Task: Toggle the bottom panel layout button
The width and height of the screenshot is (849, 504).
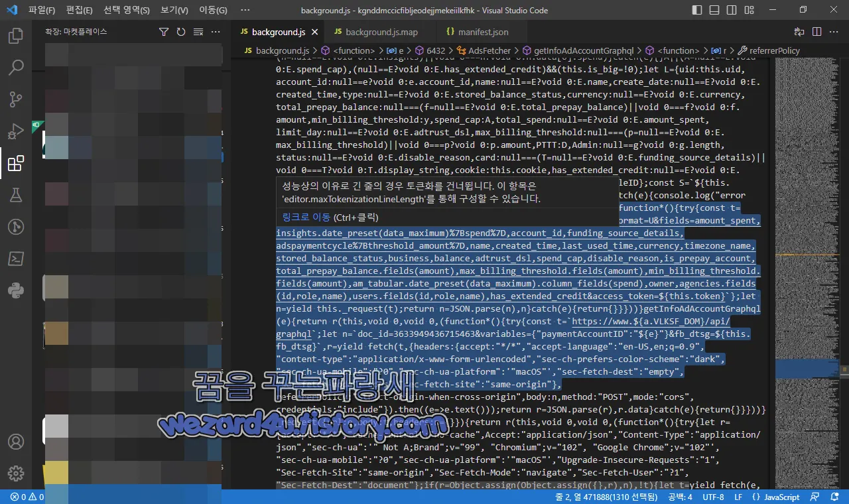Action: (714, 10)
